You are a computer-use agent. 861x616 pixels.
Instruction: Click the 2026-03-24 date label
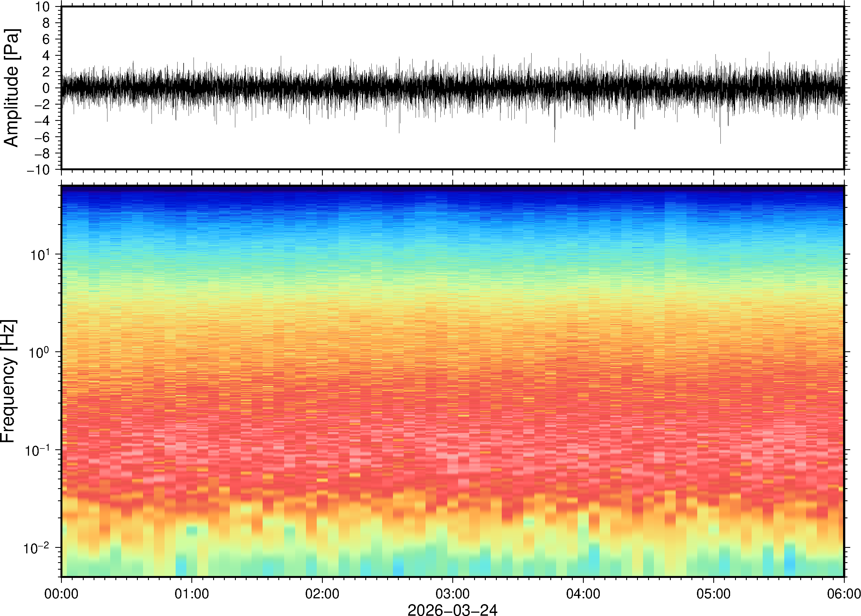[x=452, y=610]
